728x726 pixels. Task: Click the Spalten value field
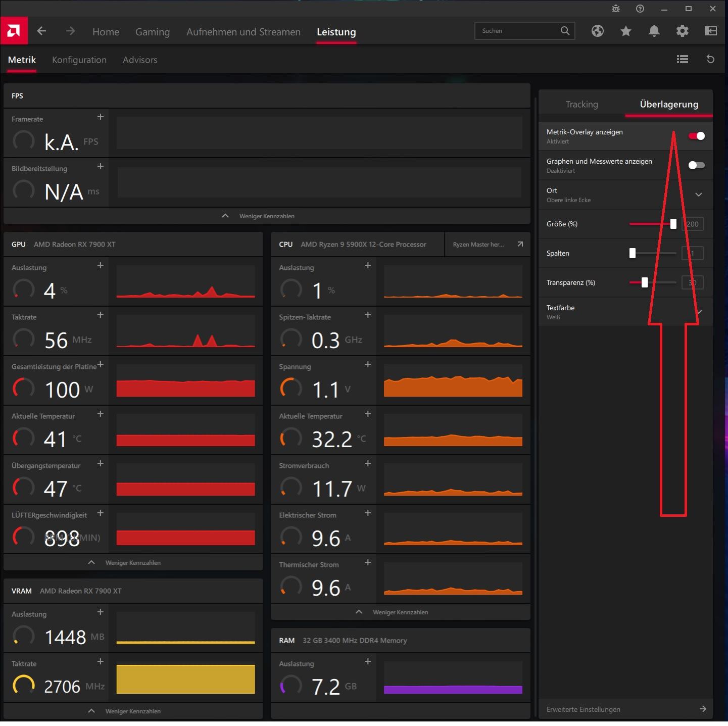tap(692, 253)
